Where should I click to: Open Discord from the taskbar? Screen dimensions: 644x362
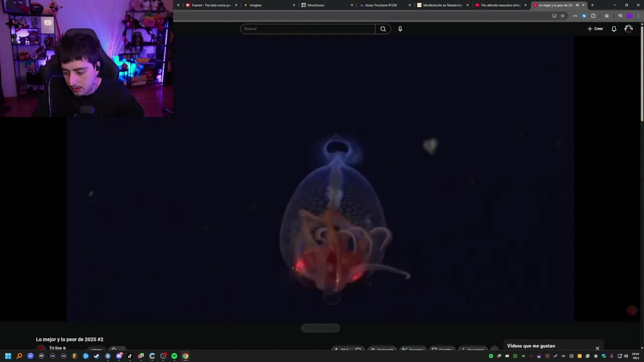[x=119, y=356]
